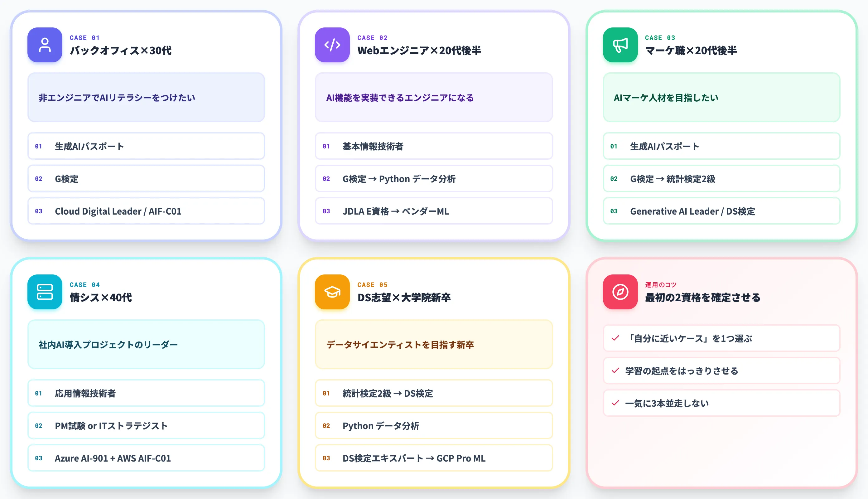Screen dimensions: 868x499
Task: Click the code brackets icon of Case 02
Action: pos(332,45)
